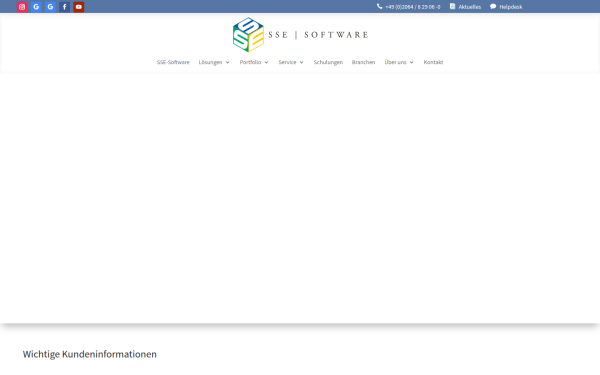
Task: Go to the SSE-Software menu item
Action: [x=173, y=62]
